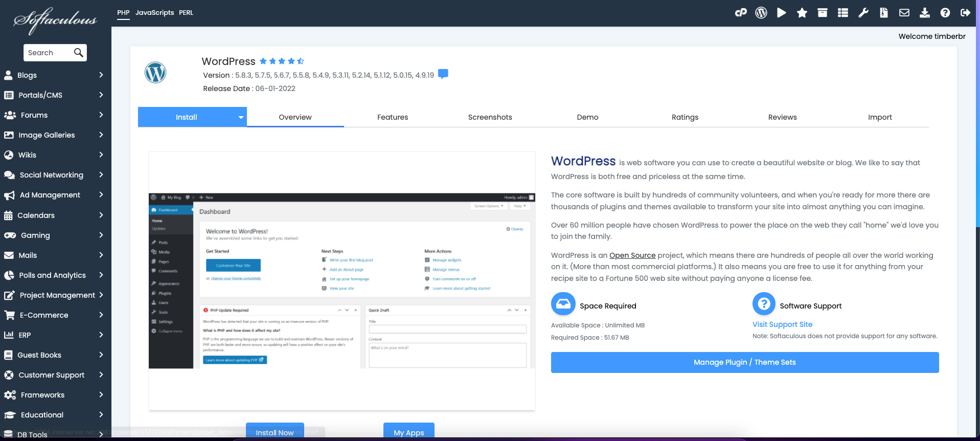Click the WordPress dashboard screenshot preview

[342, 281]
